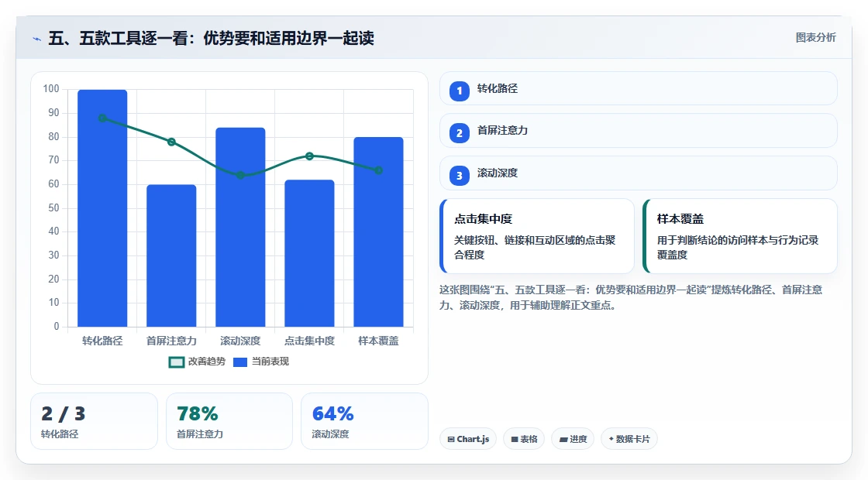Click the 图表分析 label in the header
The image size is (868, 480).
pyautogui.click(x=815, y=38)
